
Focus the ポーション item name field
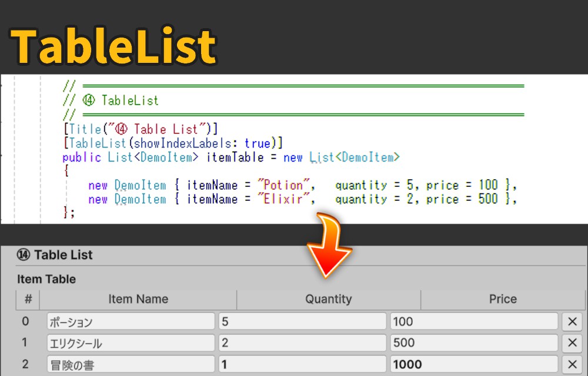(x=131, y=321)
